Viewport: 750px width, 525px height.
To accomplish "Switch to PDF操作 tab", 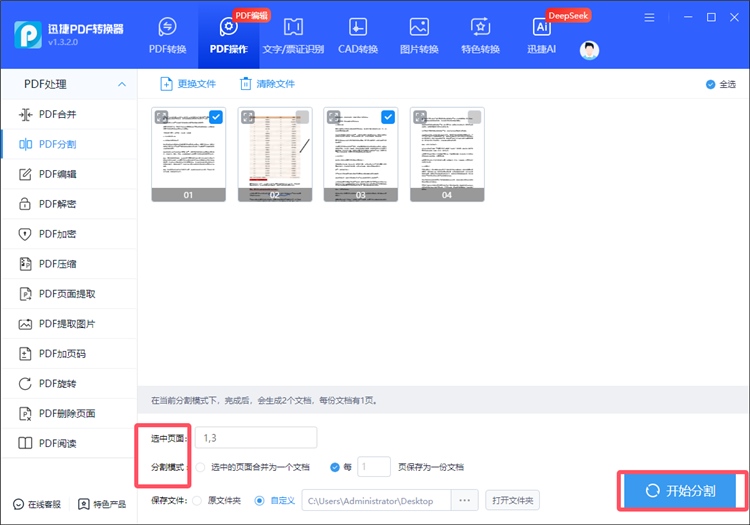I will (x=229, y=35).
